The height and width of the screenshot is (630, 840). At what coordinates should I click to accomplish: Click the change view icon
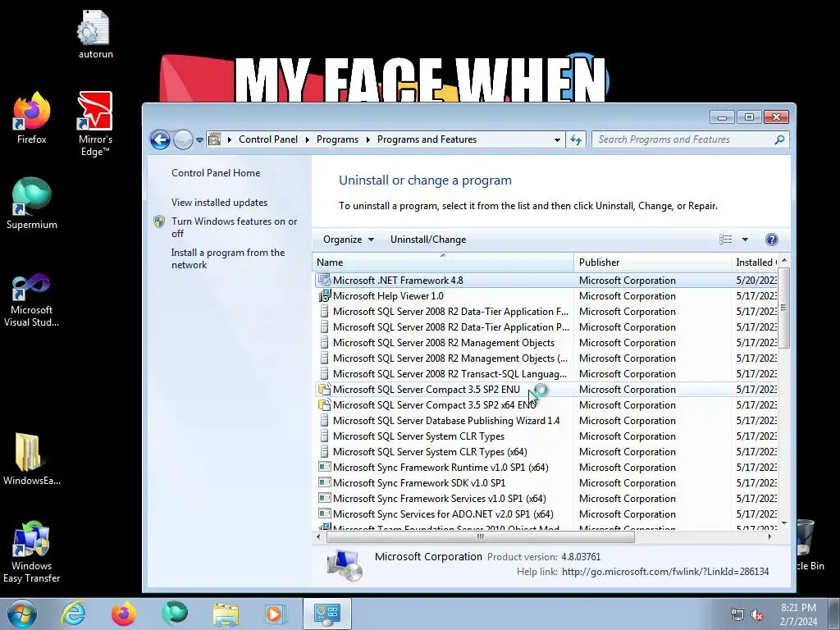(725, 240)
